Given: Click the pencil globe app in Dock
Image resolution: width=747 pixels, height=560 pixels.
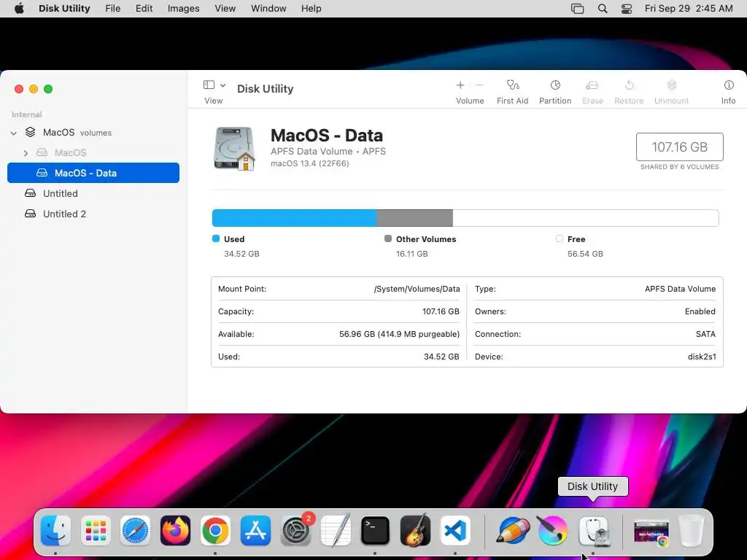Looking at the screenshot, I should (513, 531).
